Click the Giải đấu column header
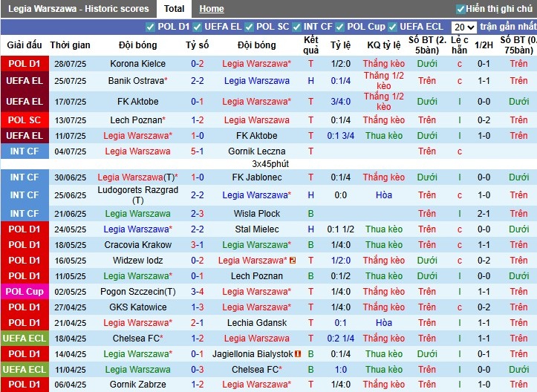The image size is (537, 392). (25, 45)
